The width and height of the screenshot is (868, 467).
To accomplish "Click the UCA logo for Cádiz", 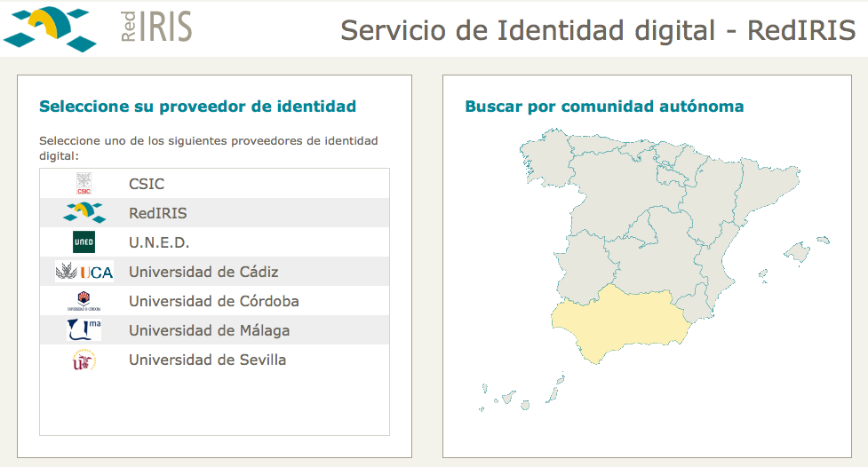I will point(84,271).
